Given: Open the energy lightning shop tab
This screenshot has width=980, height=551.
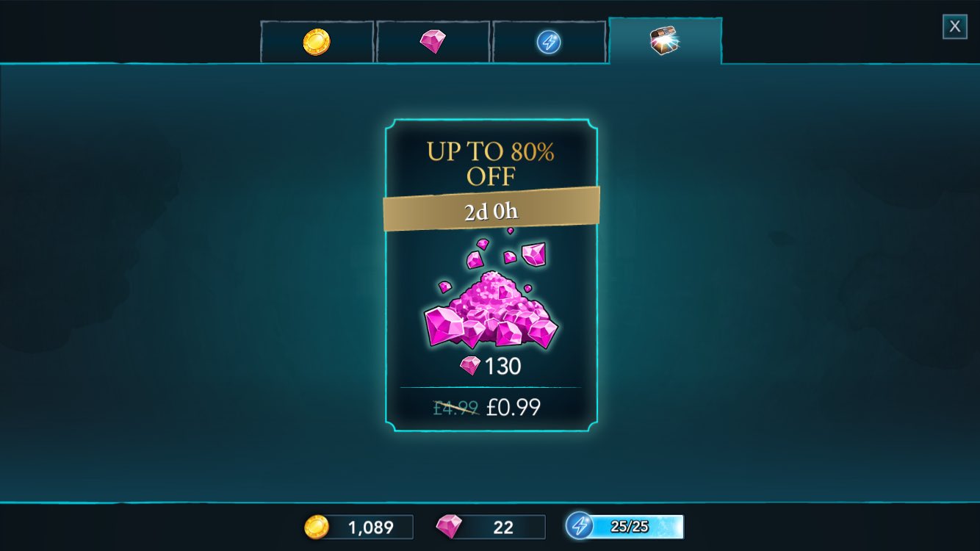Looking at the screenshot, I should tap(549, 42).
